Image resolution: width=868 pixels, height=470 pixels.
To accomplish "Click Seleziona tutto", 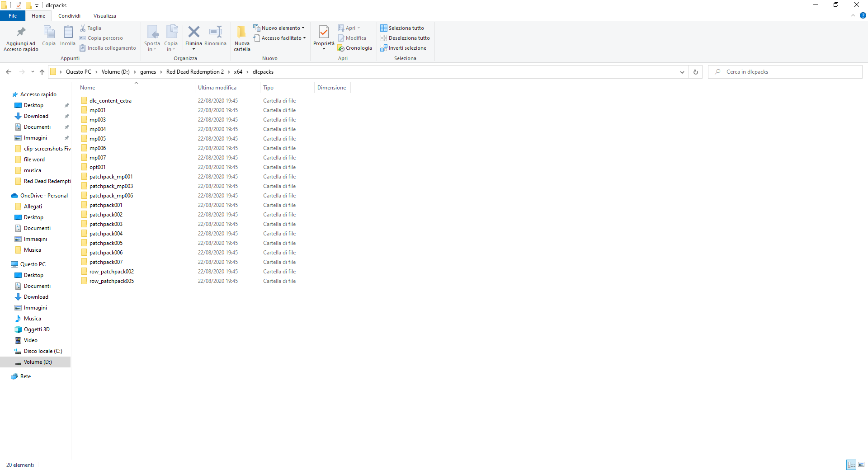I will click(402, 28).
